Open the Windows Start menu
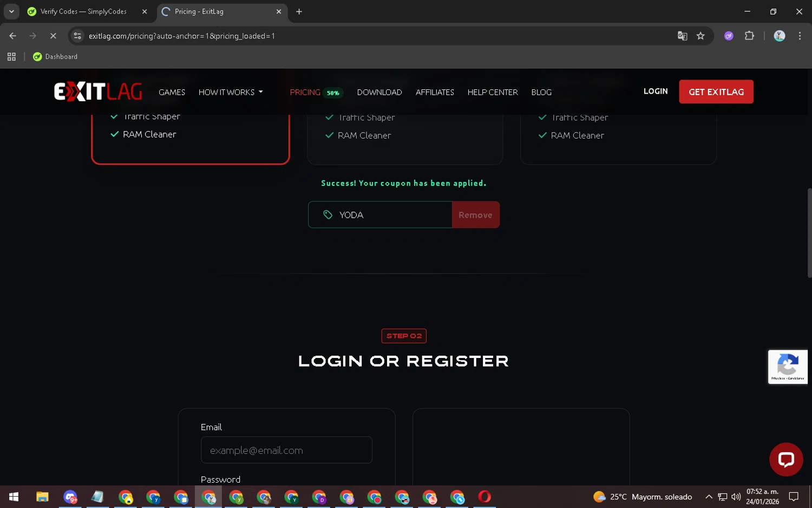Image resolution: width=812 pixels, height=508 pixels. pos(14,497)
